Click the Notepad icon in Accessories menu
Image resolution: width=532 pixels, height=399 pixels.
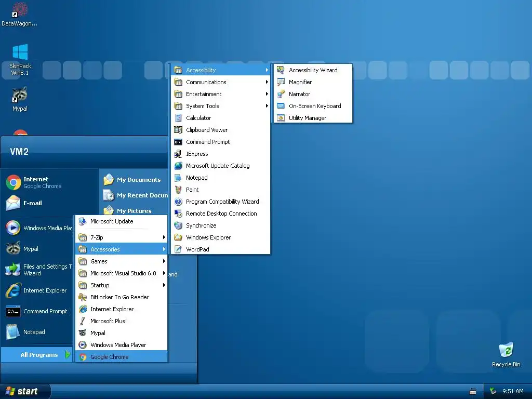(x=178, y=178)
